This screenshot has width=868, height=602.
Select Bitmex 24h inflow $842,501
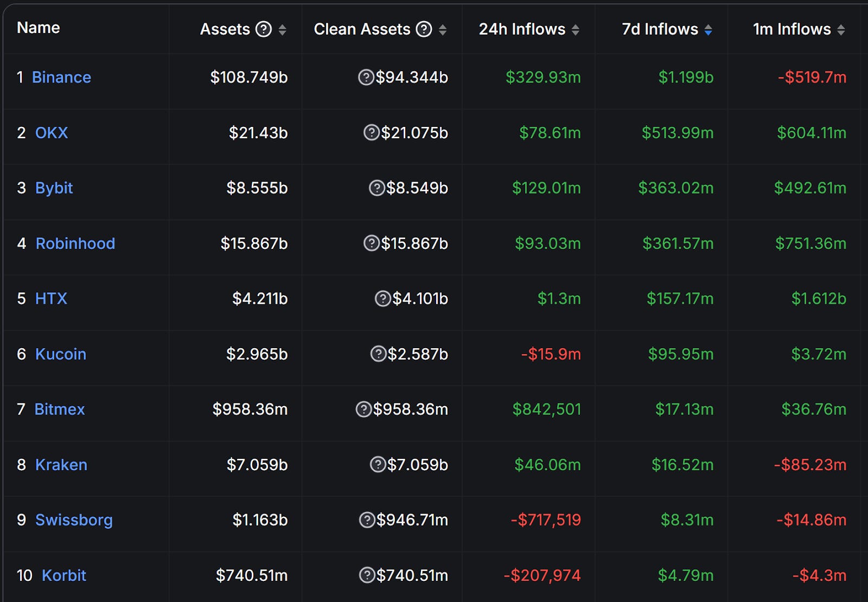point(547,409)
